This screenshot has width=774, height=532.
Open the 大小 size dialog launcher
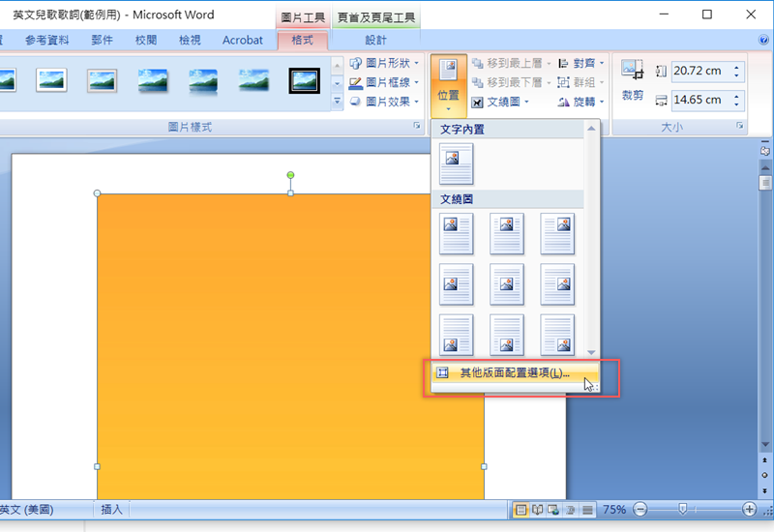tap(739, 126)
